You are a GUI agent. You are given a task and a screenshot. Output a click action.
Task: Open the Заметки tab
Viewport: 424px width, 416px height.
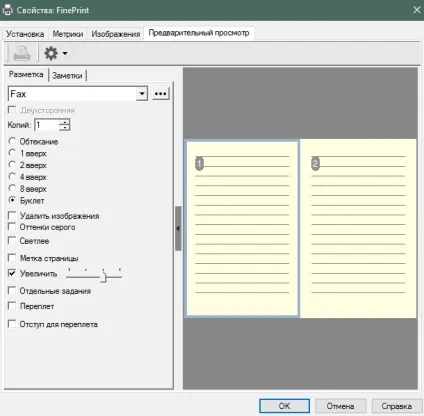click(67, 76)
